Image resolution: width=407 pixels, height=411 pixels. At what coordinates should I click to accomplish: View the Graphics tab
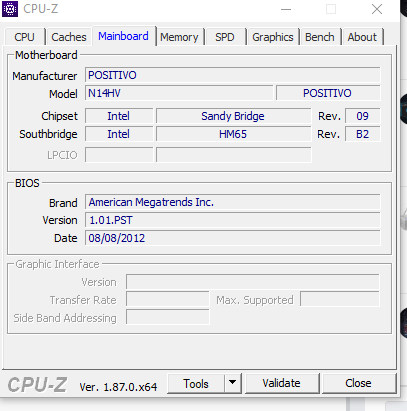pos(273,37)
